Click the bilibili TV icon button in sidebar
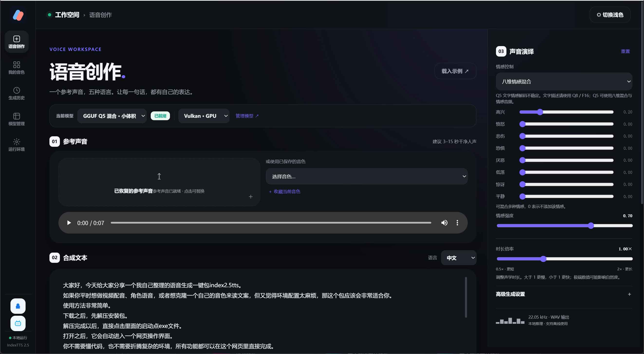The width and height of the screenshot is (644, 354). tap(18, 323)
